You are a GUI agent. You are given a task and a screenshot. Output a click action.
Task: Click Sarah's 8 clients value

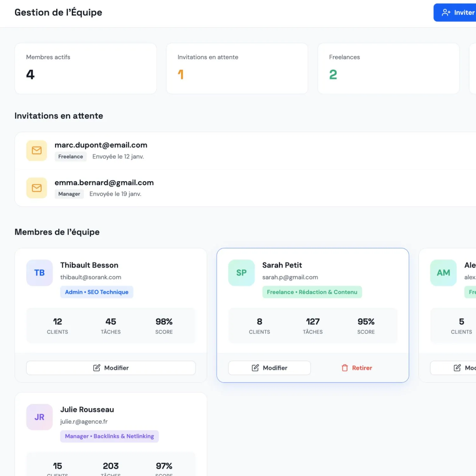tap(260, 321)
